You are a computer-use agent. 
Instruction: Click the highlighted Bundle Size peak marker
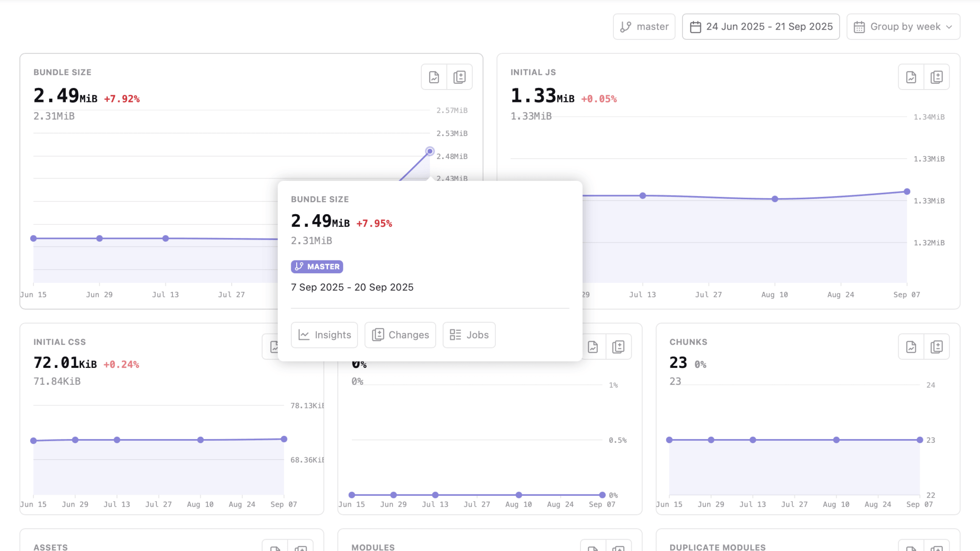(429, 151)
